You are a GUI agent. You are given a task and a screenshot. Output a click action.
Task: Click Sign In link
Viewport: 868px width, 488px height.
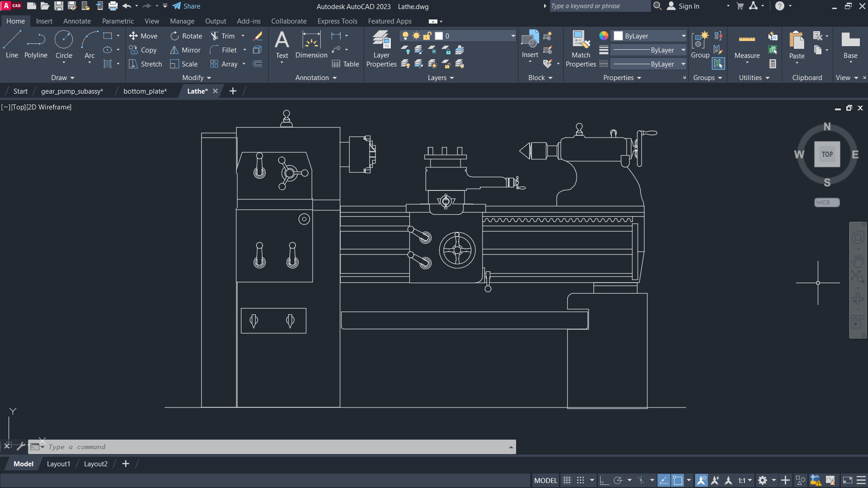688,6
